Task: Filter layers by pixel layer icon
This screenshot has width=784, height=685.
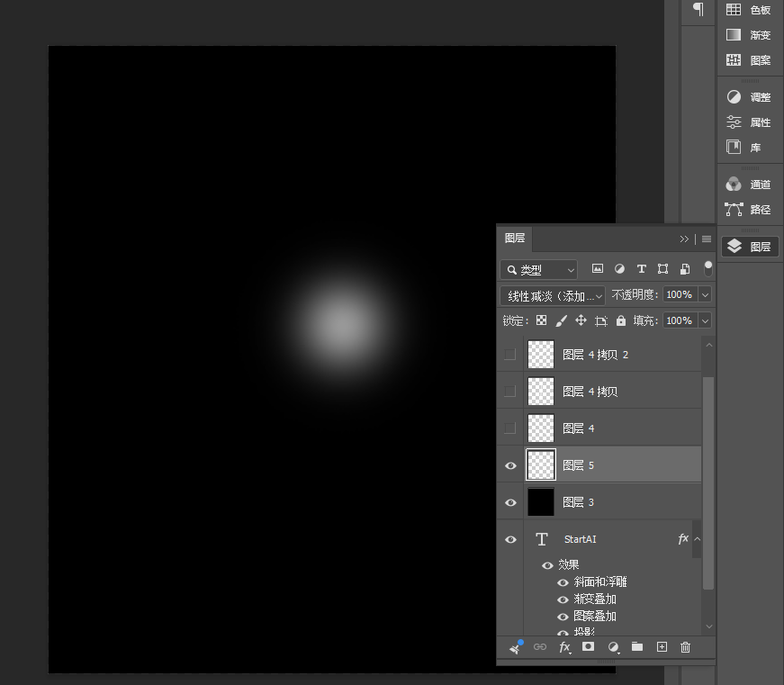Action: 598,269
